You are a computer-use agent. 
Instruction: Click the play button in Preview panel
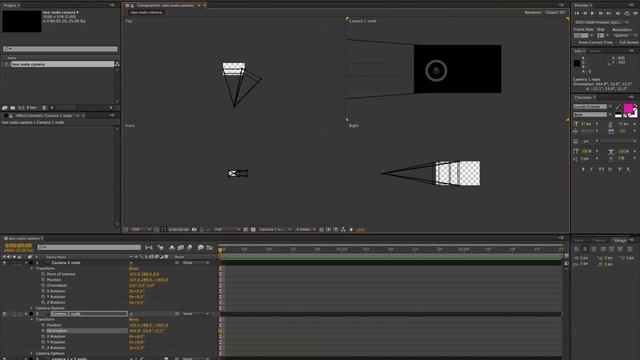point(592,13)
